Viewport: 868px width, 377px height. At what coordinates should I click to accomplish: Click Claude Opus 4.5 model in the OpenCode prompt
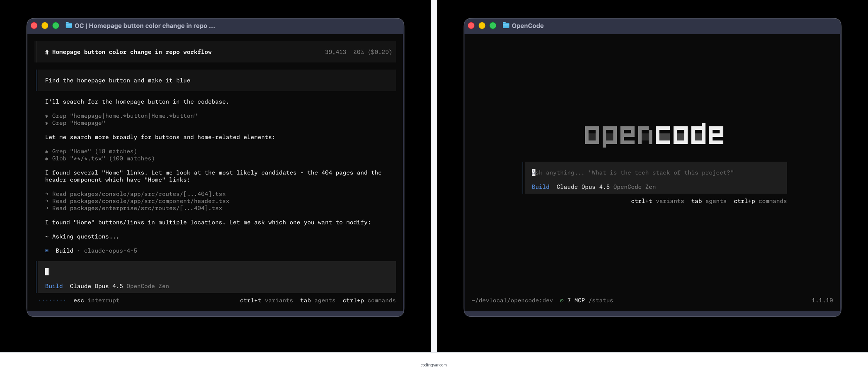pos(583,187)
